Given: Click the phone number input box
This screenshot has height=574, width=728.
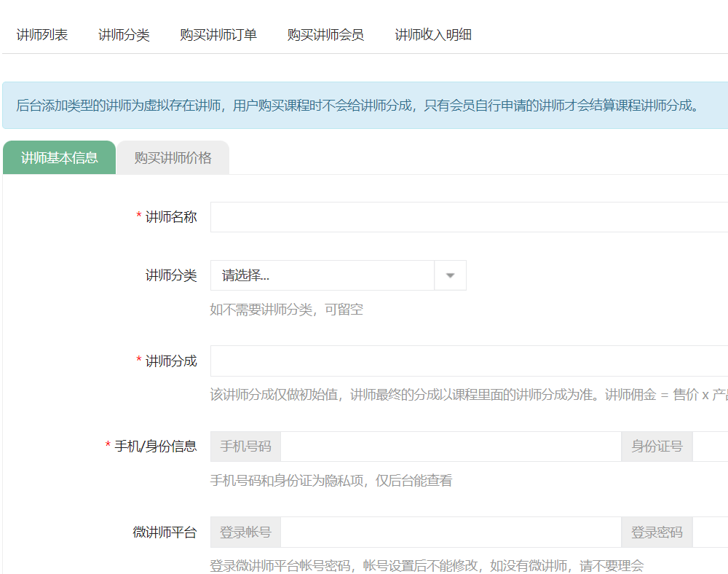Looking at the screenshot, I should [451, 447].
